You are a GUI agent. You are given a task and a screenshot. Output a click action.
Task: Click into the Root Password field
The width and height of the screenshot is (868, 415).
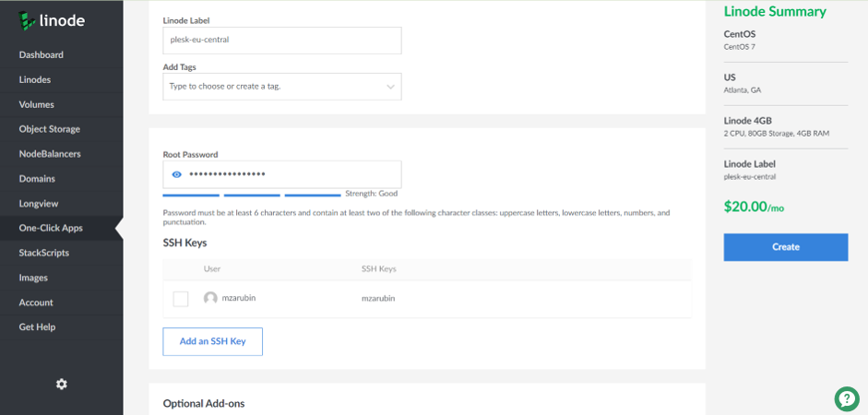point(281,174)
